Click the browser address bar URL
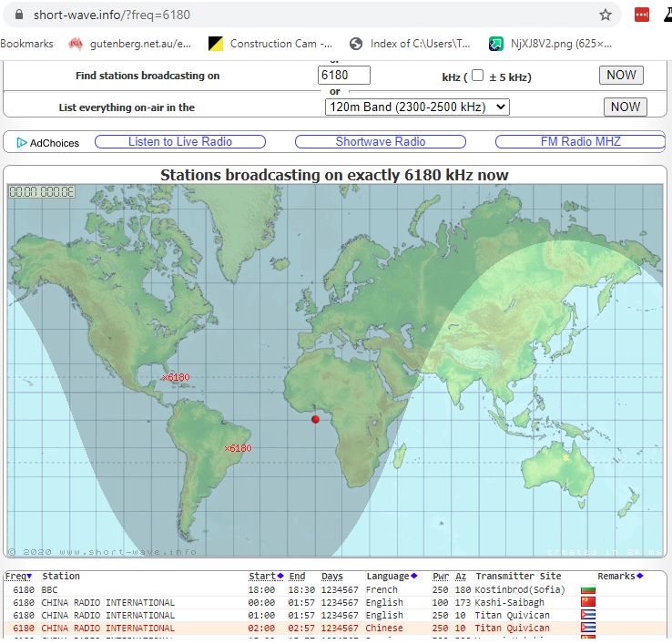The image size is (672, 644). 112,15
